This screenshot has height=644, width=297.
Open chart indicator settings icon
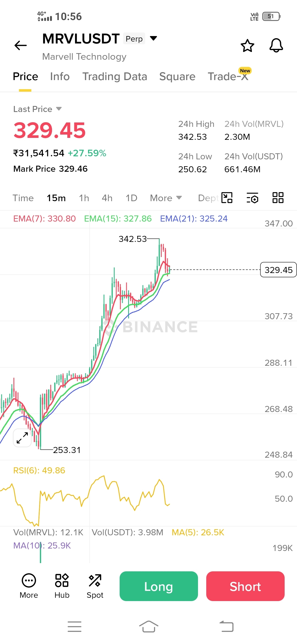point(252,198)
